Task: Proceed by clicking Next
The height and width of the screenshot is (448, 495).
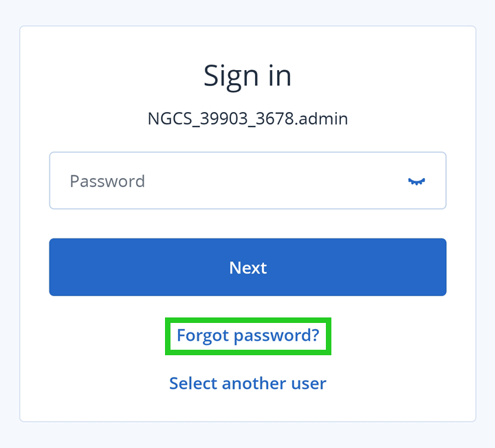Action: [247, 267]
